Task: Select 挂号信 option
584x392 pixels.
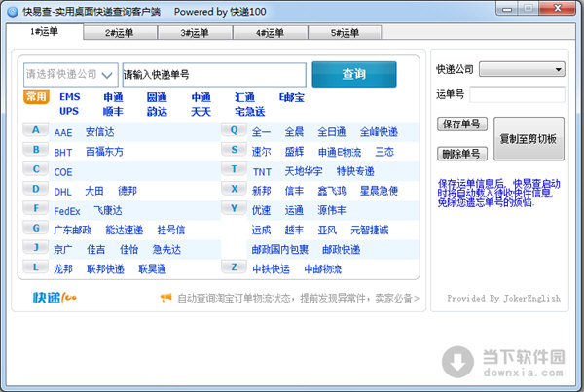Action: coord(171,230)
